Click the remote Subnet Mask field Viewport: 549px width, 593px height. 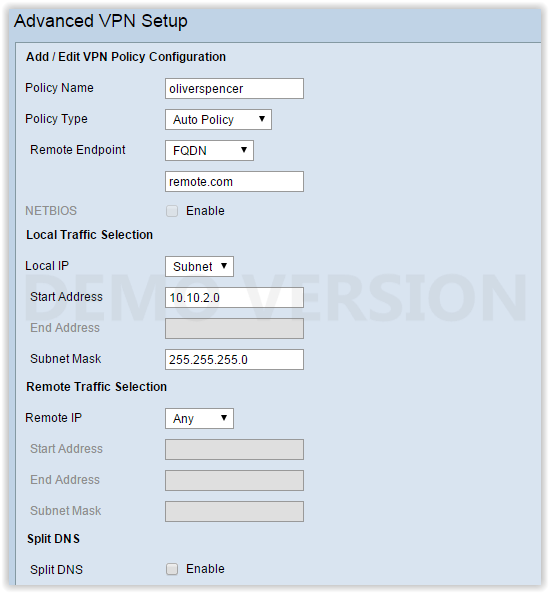pyautogui.click(x=234, y=511)
